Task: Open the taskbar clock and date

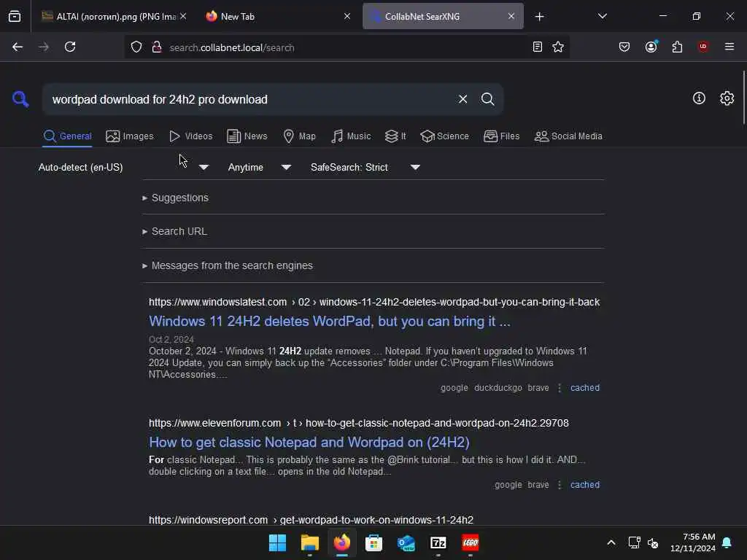Action: (693, 542)
